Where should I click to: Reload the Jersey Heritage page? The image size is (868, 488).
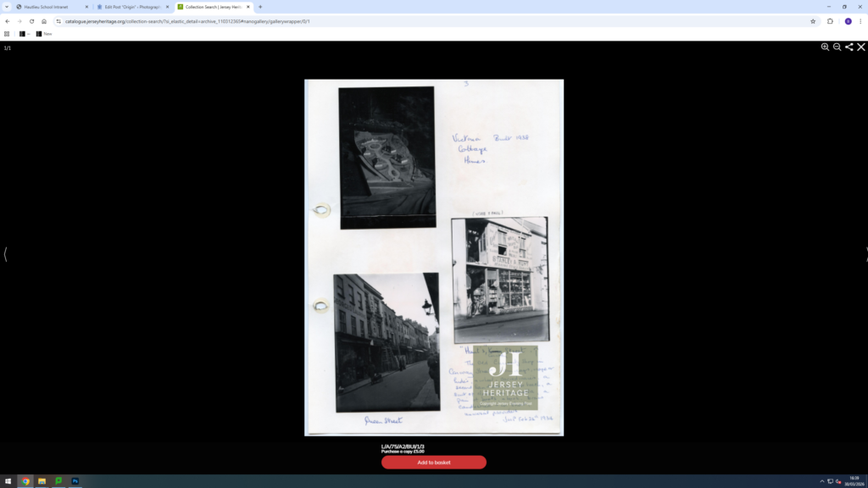[31, 21]
